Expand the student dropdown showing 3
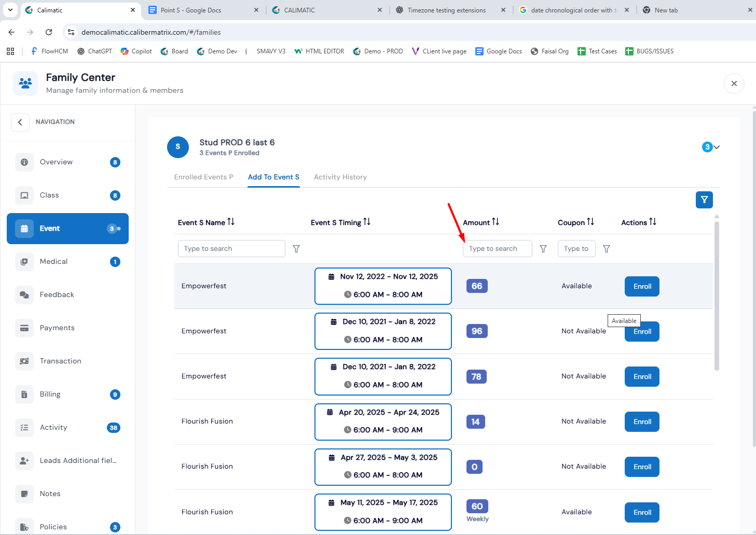756x535 pixels. pyautogui.click(x=711, y=147)
